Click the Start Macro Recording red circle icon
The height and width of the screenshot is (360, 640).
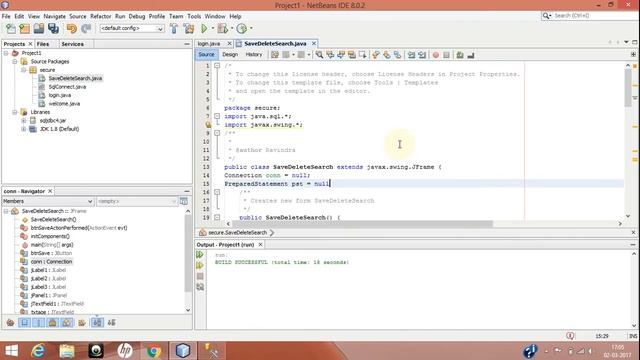click(x=436, y=55)
